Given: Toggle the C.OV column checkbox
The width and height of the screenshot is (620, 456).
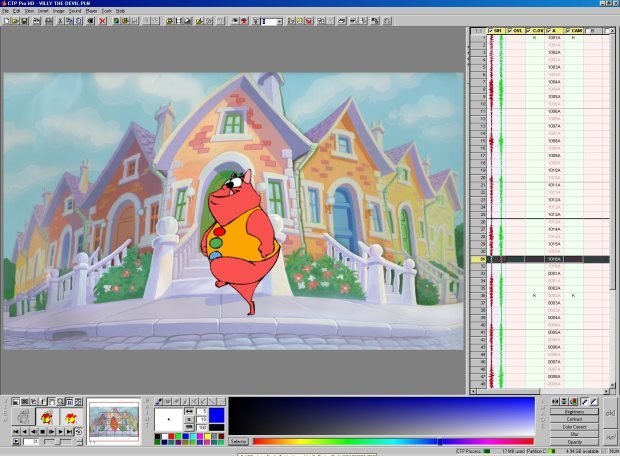Looking at the screenshot, I should tap(529, 30).
